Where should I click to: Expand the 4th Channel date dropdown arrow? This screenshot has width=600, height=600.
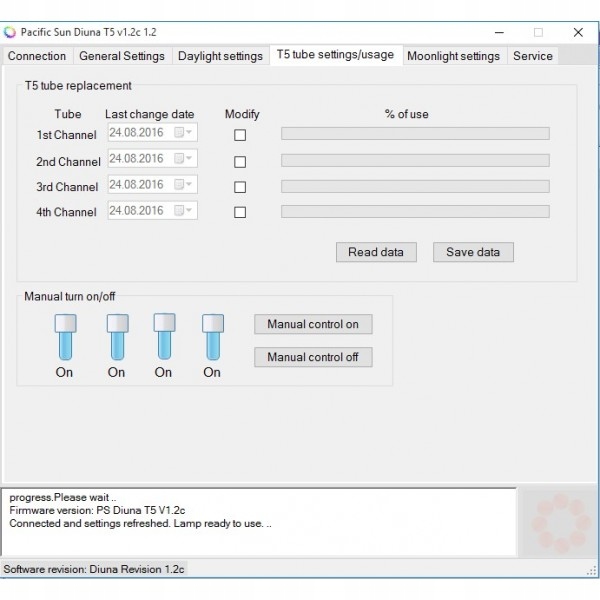pos(189,210)
